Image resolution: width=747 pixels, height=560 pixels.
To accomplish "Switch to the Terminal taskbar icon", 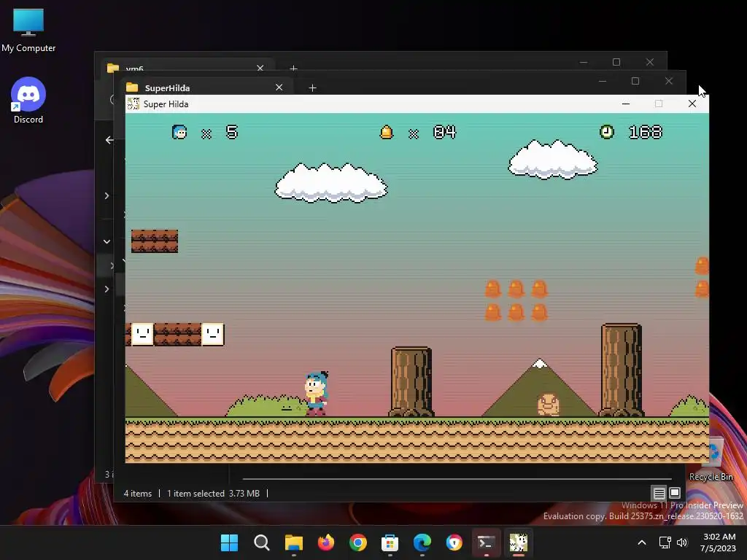I will [x=486, y=542].
